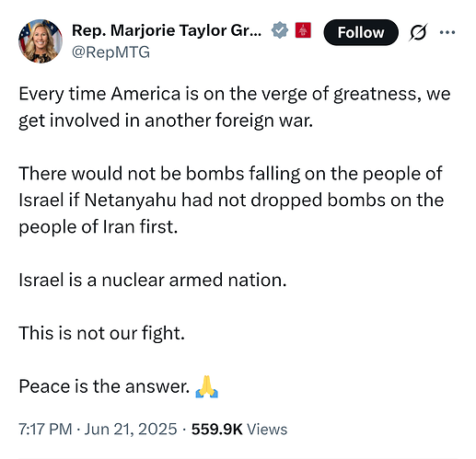Click 'Israel is a nuclear armed nation.' line
Image resolution: width=476 pixels, height=459 pixels.
(x=153, y=280)
